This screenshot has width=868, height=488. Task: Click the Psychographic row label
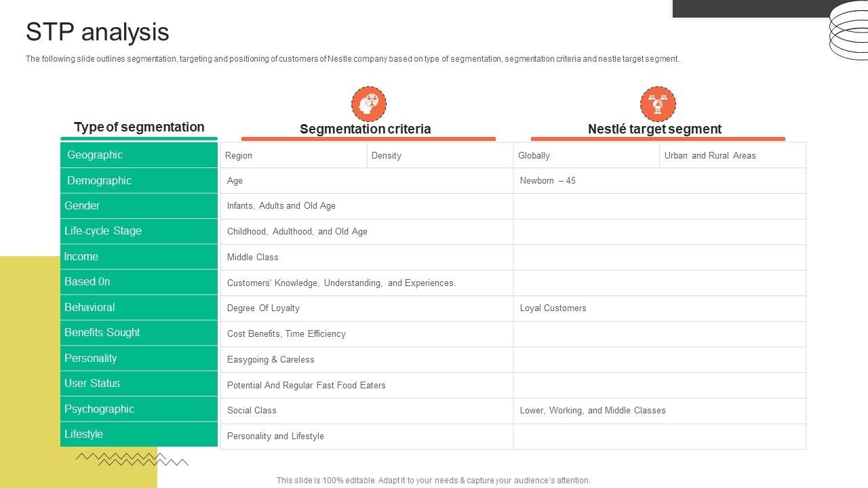pos(139,409)
